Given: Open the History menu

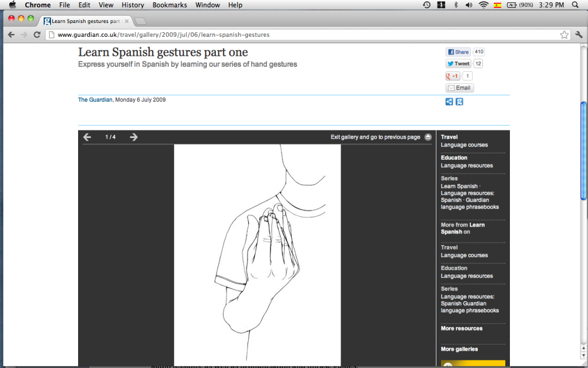Looking at the screenshot, I should coord(133,5).
